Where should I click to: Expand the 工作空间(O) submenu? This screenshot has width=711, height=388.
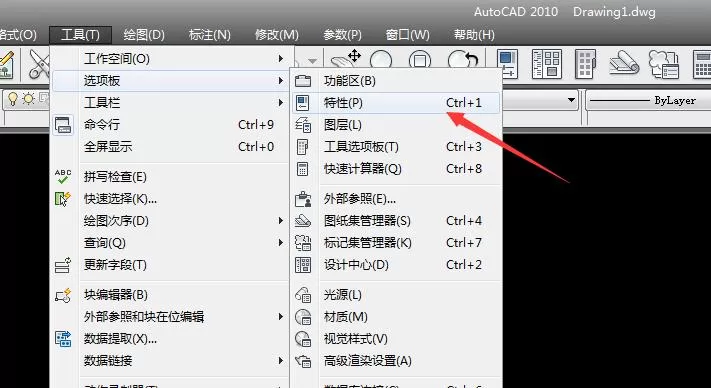point(170,58)
